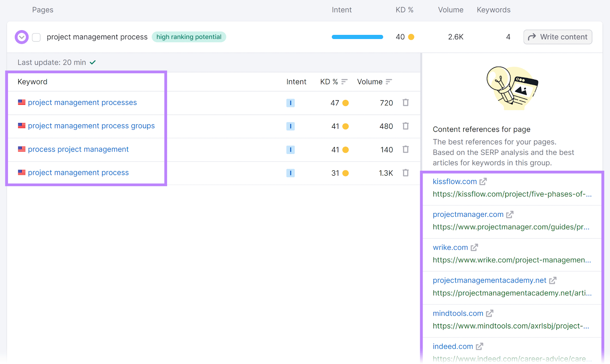
Task: Click the US flag beside "process project management"
Action: pyautogui.click(x=22, y=149)
